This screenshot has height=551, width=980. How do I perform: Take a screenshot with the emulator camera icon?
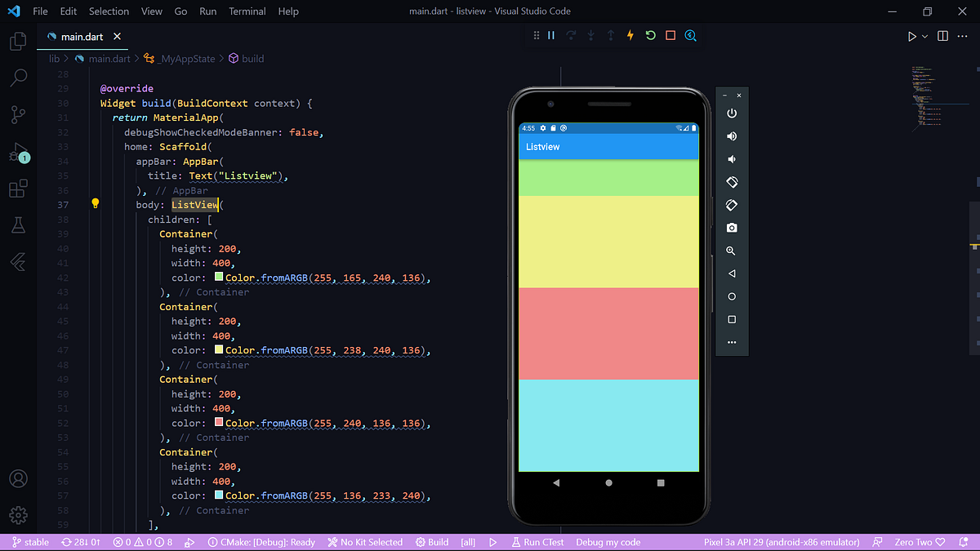click(731, 228)
